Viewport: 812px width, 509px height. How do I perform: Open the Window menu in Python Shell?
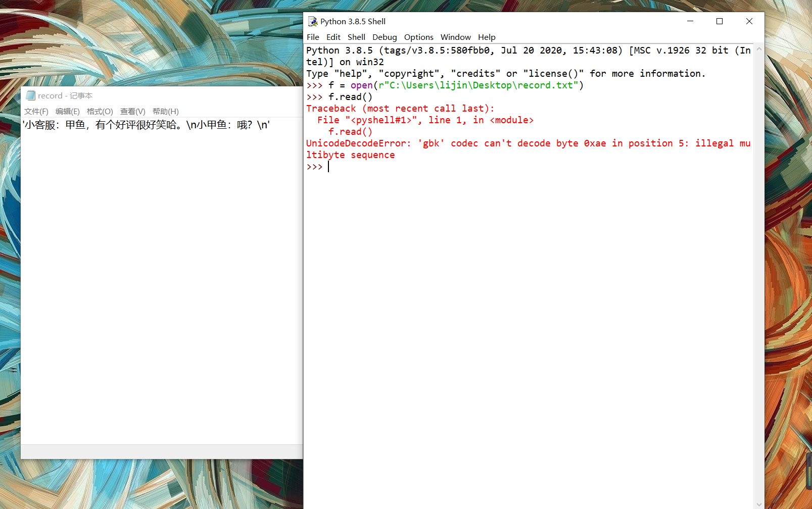(x=455, y=37)
